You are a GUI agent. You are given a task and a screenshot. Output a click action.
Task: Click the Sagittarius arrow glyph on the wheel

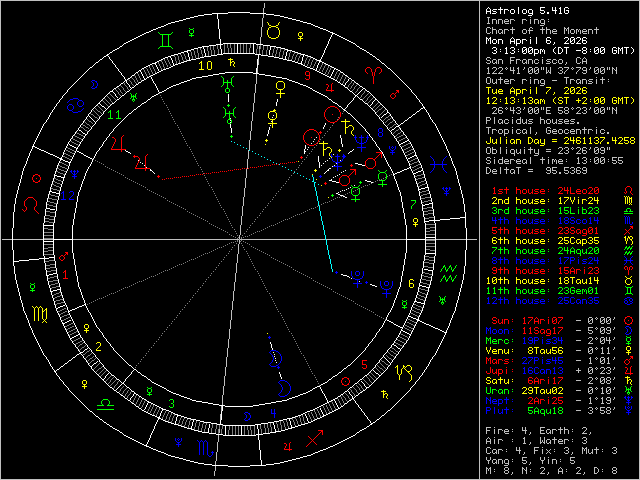click(x=314, y=437)
